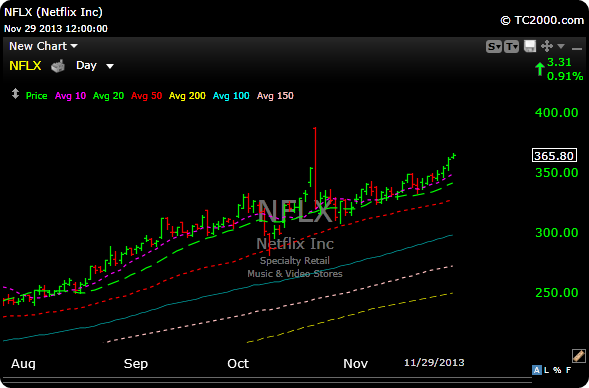Open the New Chart dropdown menu
This screenshot has width=589, height=388.
(43, 46)
